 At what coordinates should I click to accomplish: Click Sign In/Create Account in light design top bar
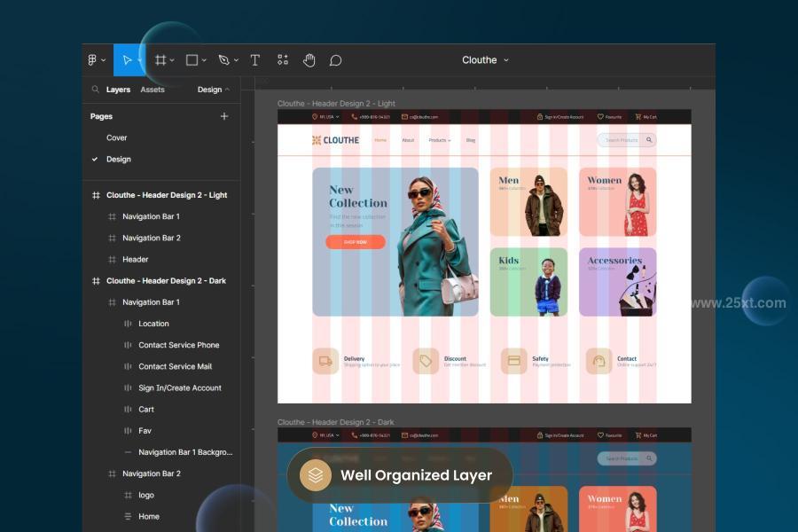click(x=560, y=116)
